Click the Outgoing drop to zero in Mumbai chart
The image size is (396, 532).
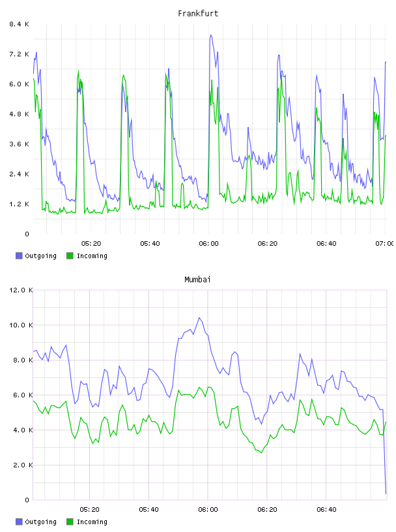click(x=386, y=494)
